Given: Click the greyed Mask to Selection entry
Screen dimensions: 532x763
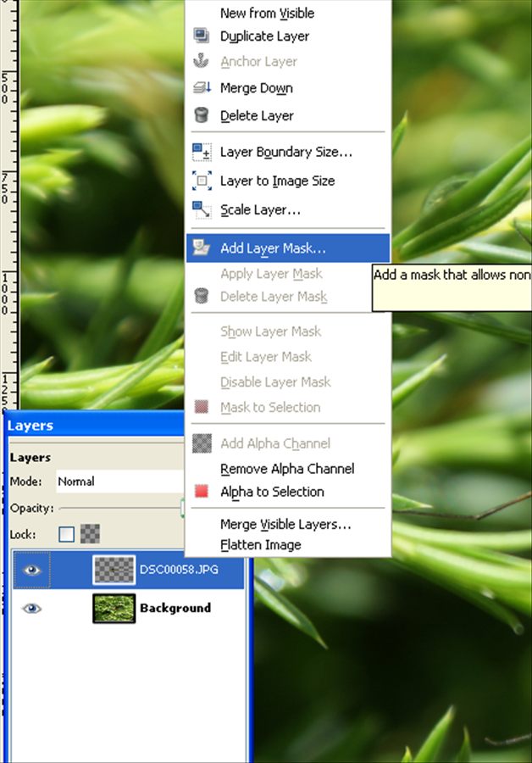Looking at the screenshot, I should [x=270, y=407].
